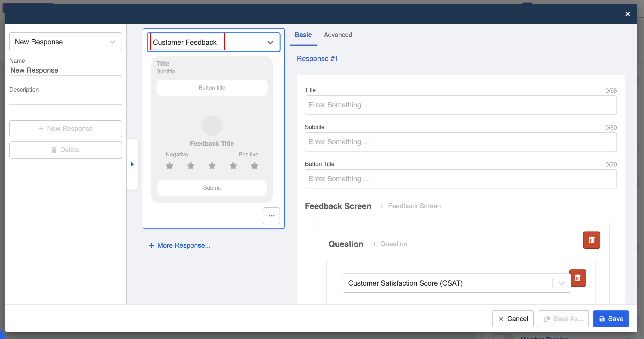Switch to the Advanced tab
The height and width of the screenshot is (339, 644).
click(338, 35)
